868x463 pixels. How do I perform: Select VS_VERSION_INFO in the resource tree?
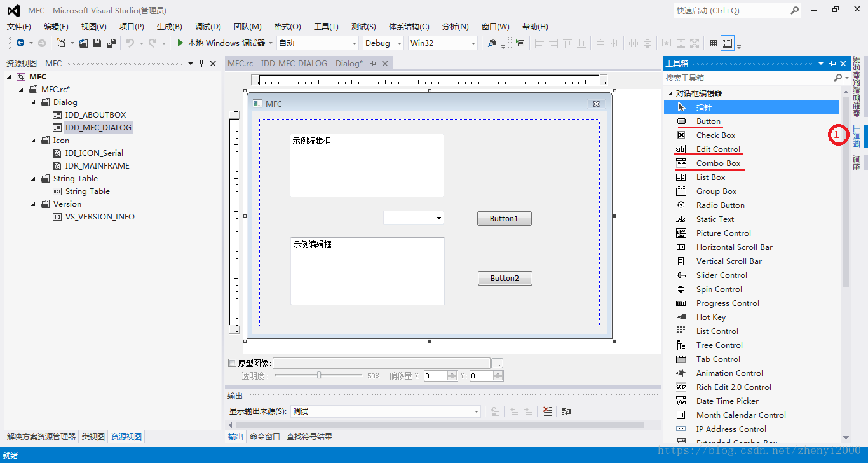point(100,217)
